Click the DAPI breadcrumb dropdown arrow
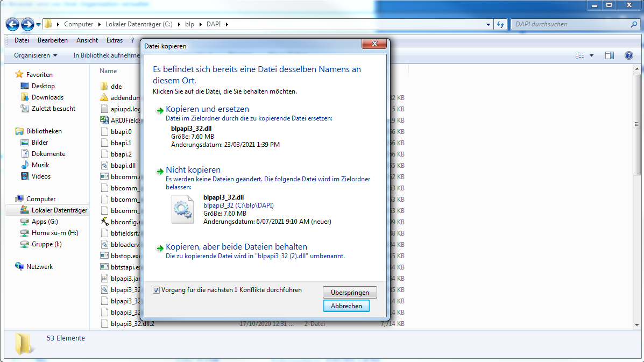644x362 pixels. pyautogui.click(x=227, y=24)
